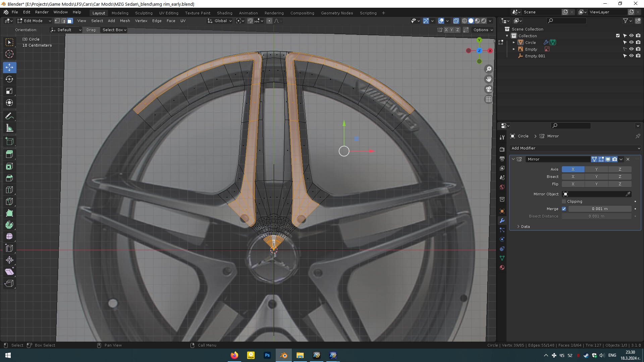644x362 pixels.
Task: Open the Sculpting workspace tab
Action: point(144,13)
